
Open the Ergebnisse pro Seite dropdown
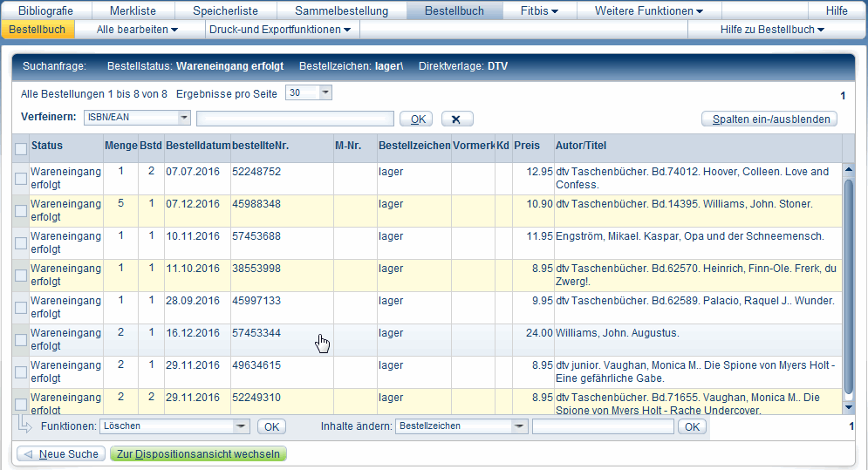[325, 92]
